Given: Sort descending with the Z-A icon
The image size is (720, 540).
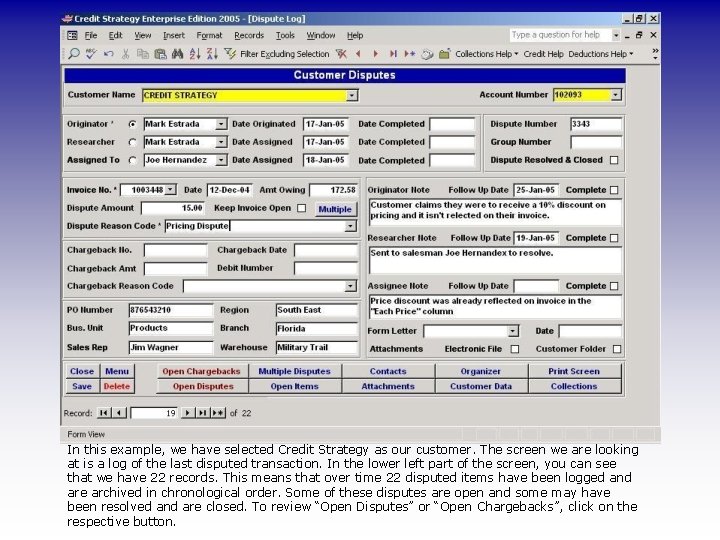Looking at the screenshot, I should (x=212, y=54).
